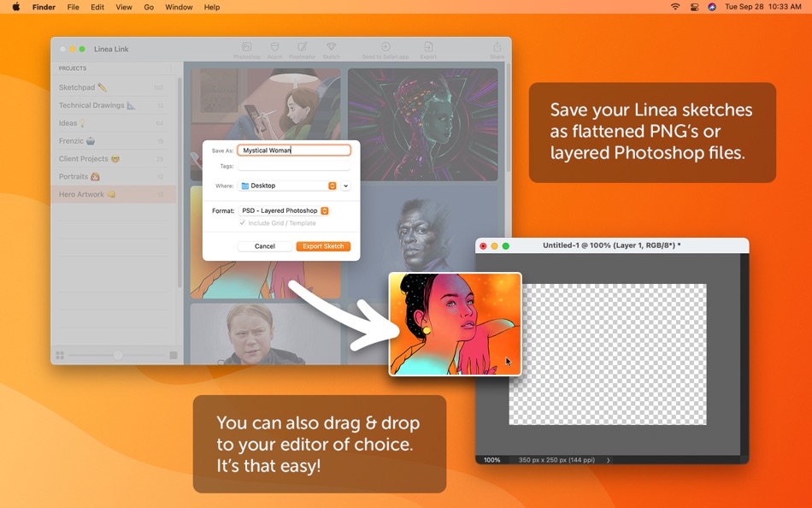Open the Finder menu
This screenshot has height=508, width=812.
tap(44, 7)
